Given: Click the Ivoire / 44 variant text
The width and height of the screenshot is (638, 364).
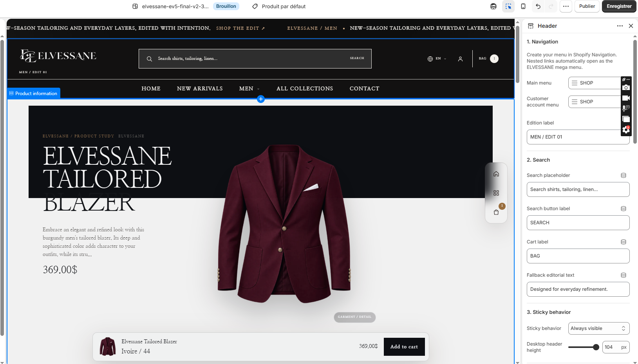Looking at the screenshot, I should point(136,351).
